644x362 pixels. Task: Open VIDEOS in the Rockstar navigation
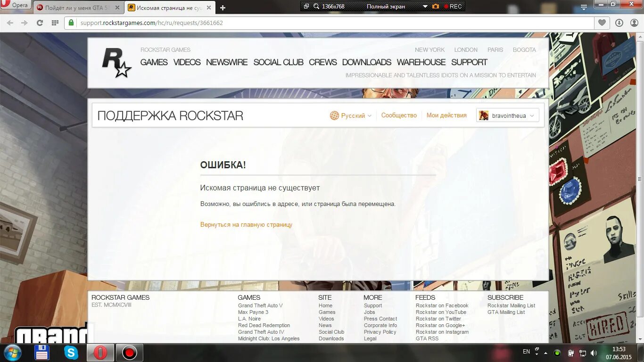(x=187, y=62)
